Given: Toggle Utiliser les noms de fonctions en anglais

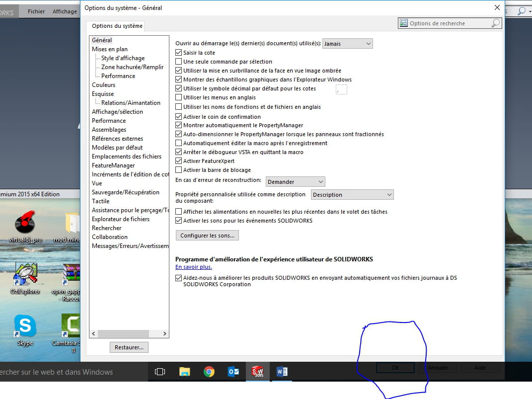Looking at the screenshot, I should pos(178,107).
